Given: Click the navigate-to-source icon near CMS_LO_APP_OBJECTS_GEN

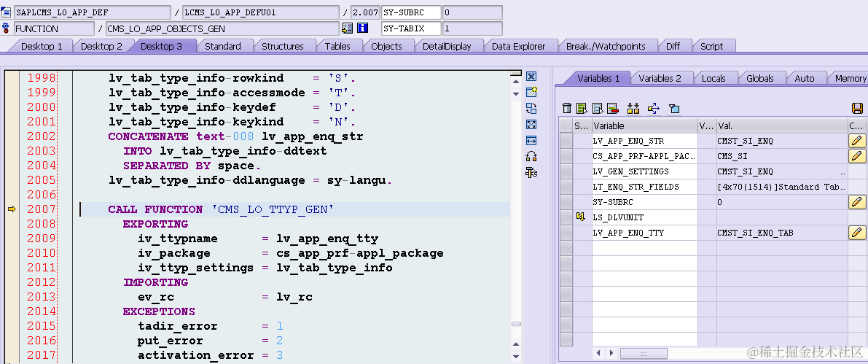Looking at the screenshot, I should (347, 28).
